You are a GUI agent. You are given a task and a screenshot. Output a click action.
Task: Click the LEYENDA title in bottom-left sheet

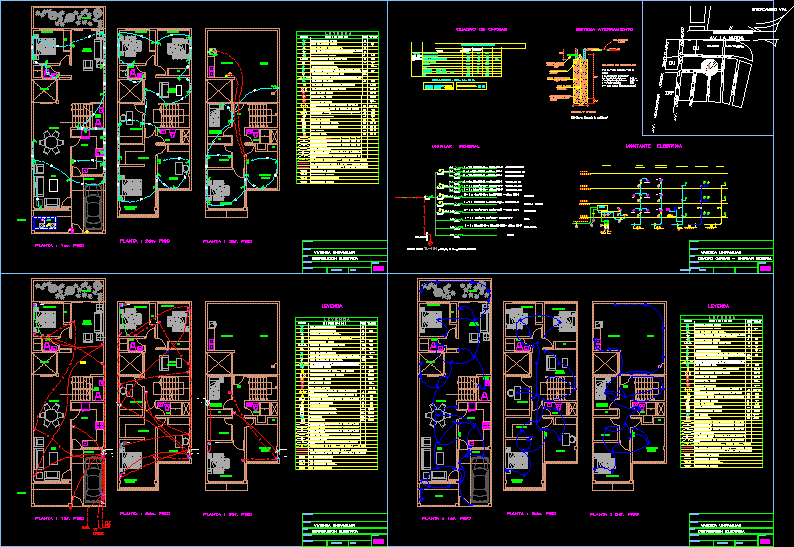333,304
